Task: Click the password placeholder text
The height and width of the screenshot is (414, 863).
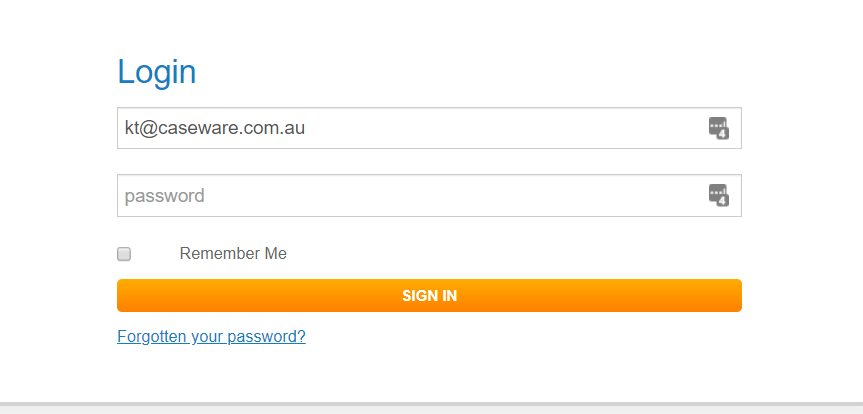Action: point(165,196)
